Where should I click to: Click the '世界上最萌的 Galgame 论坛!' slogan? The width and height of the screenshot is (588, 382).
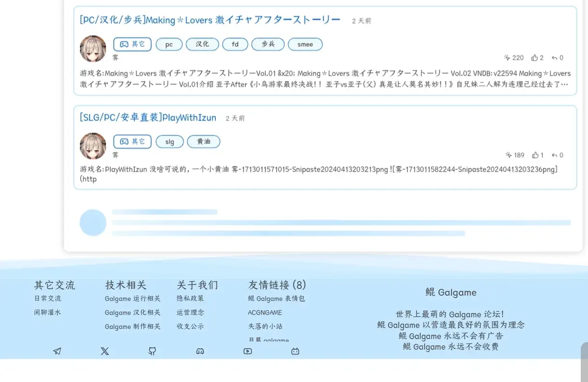click(x=450, y=314)
